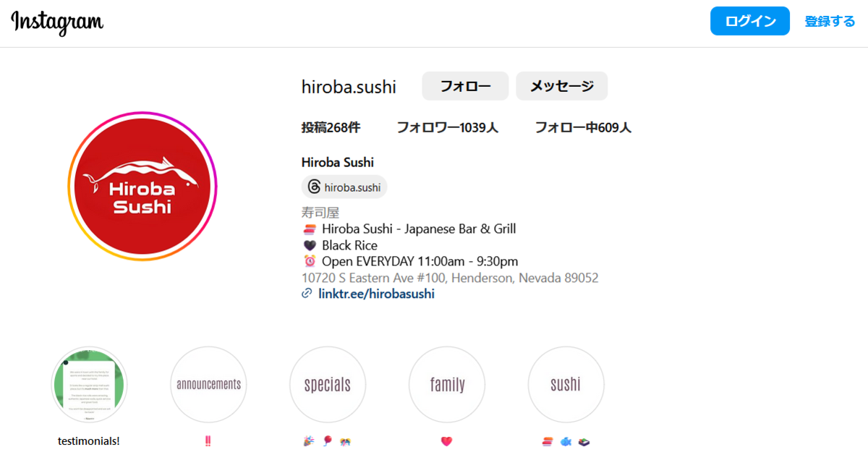Click the 登録する sign-up link
The height and width of the screenshot is (460, 868).
(830, 21)
